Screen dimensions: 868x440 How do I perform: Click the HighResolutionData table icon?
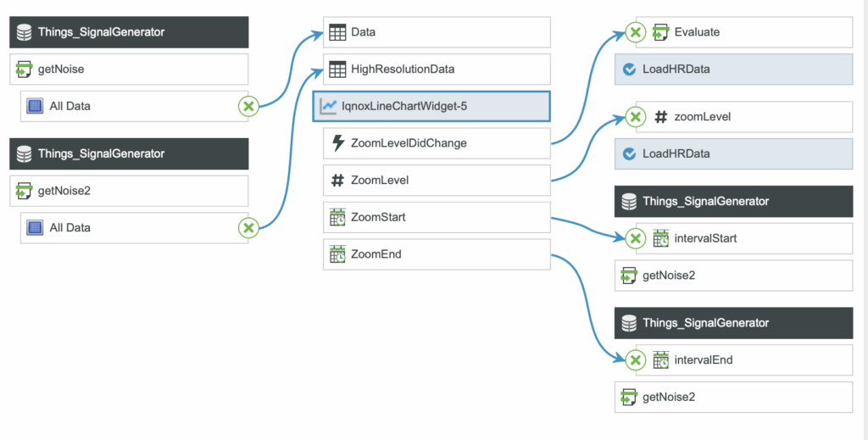[x=337, y=70]
